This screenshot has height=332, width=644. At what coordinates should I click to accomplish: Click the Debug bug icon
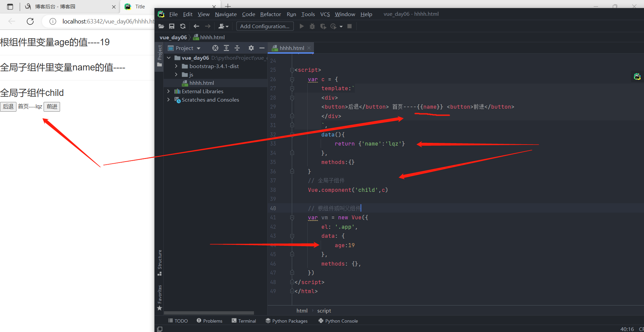pyautogui.click(x=312, y=26)
